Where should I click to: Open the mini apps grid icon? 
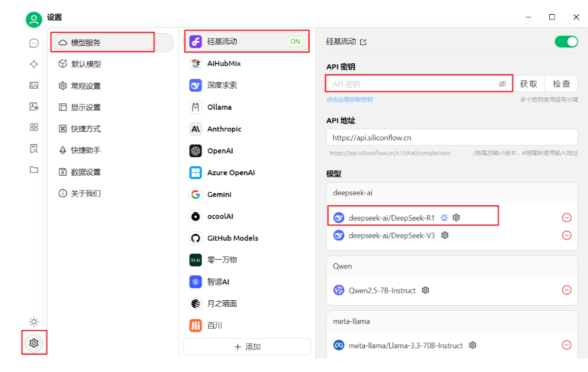click(x=34, y=127)
